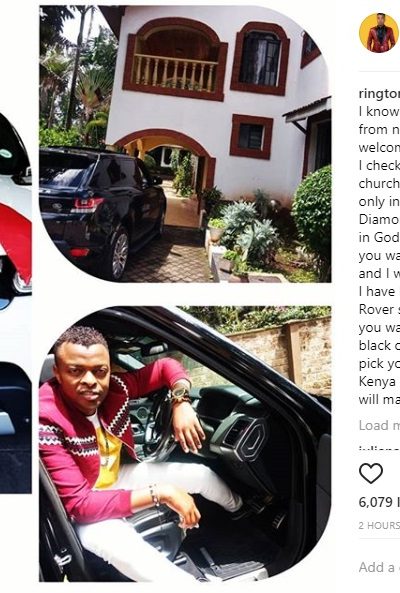Click the caption line starting with Diamo
The width and height of the screenshot is (400, 593).
pos(379,219)
